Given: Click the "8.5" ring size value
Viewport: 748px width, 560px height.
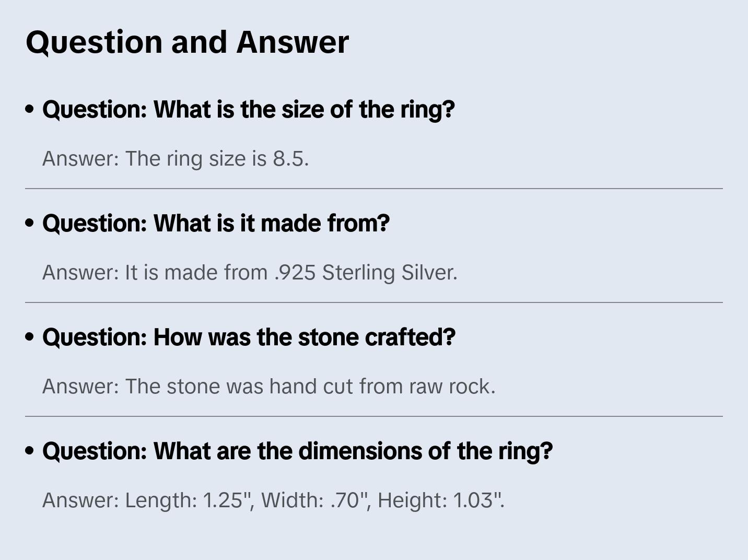Looking at the screenshot, I should coord(289,159).
